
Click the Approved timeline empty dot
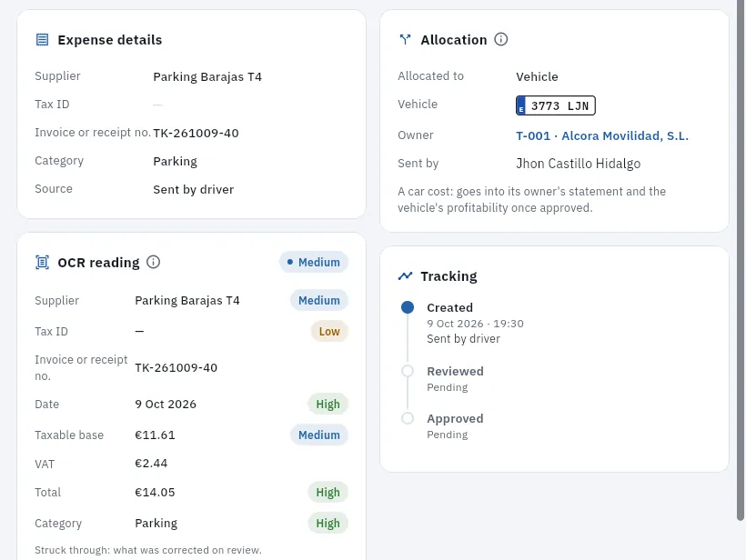click(408, 418)
